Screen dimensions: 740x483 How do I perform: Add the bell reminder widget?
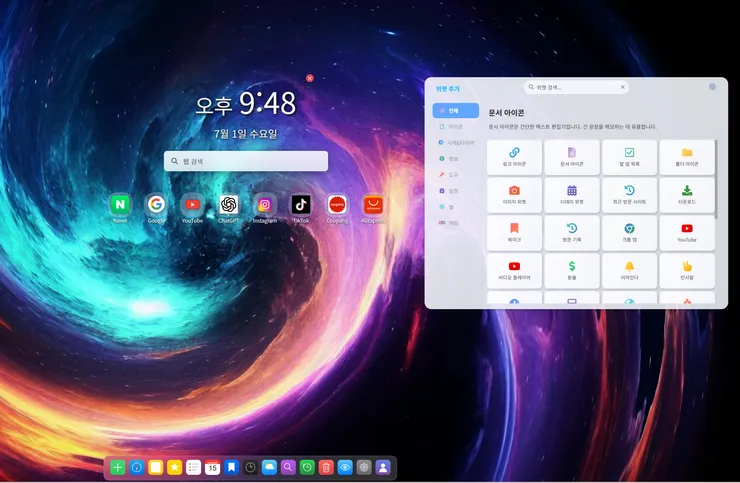point(629,271)
